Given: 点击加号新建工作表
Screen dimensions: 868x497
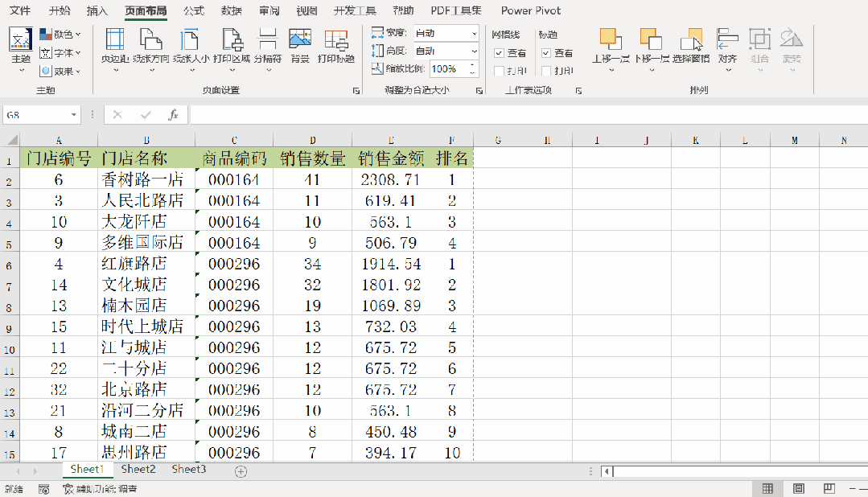Looking at the screenshot, I should click(241, 469).
